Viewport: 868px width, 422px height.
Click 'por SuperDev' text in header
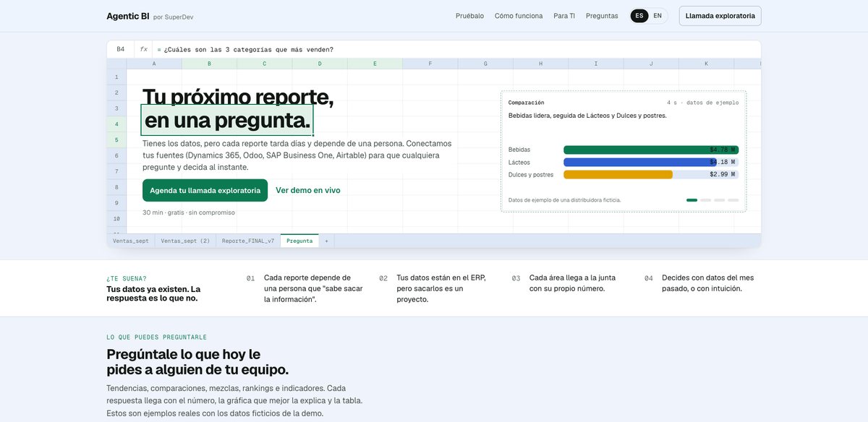click(x=174, y=17)
